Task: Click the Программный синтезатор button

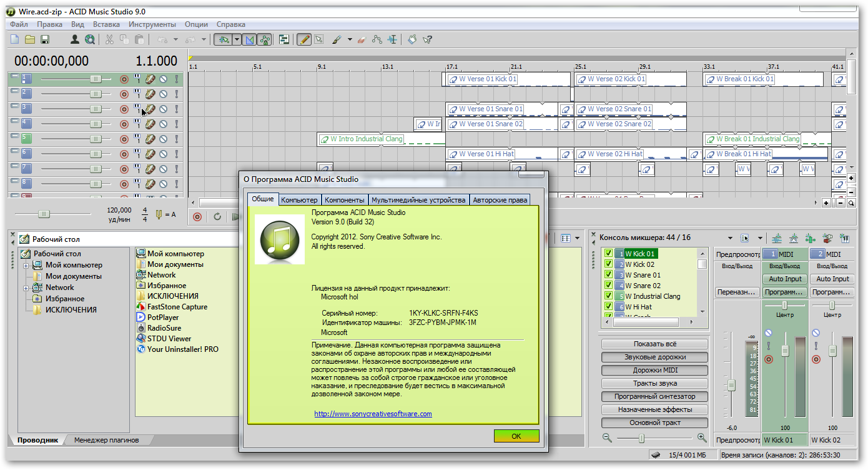Action: coord(654,396)
